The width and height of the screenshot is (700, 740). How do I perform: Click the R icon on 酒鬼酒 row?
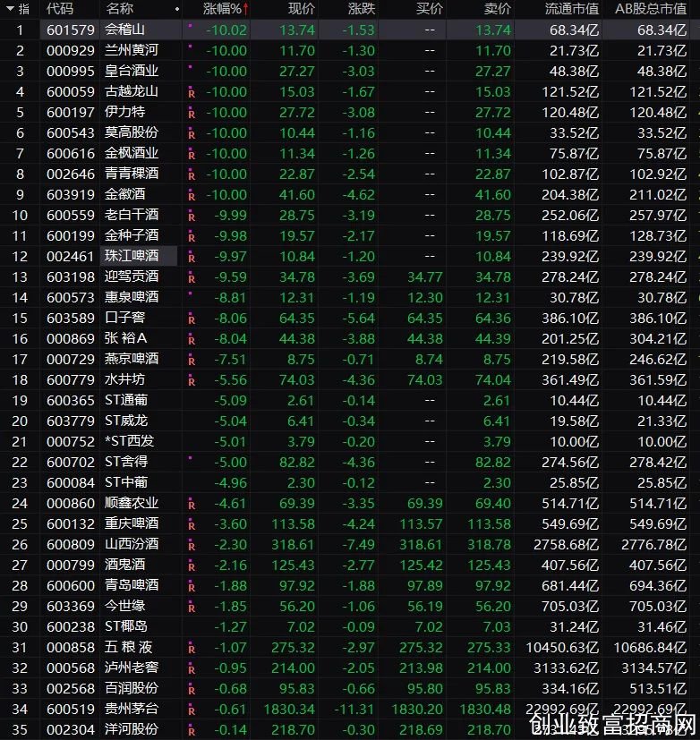[x=192, y=566]
